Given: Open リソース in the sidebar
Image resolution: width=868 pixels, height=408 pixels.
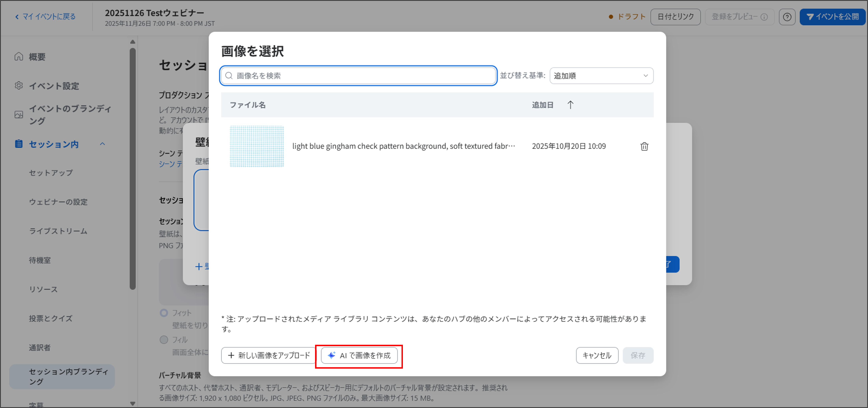Looking at the screenshot, I should click(44, 289).
